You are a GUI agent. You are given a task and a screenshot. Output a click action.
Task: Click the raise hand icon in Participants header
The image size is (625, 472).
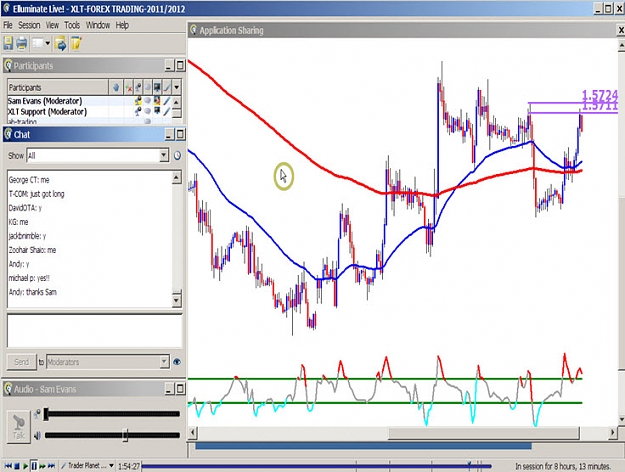[116, 87]
